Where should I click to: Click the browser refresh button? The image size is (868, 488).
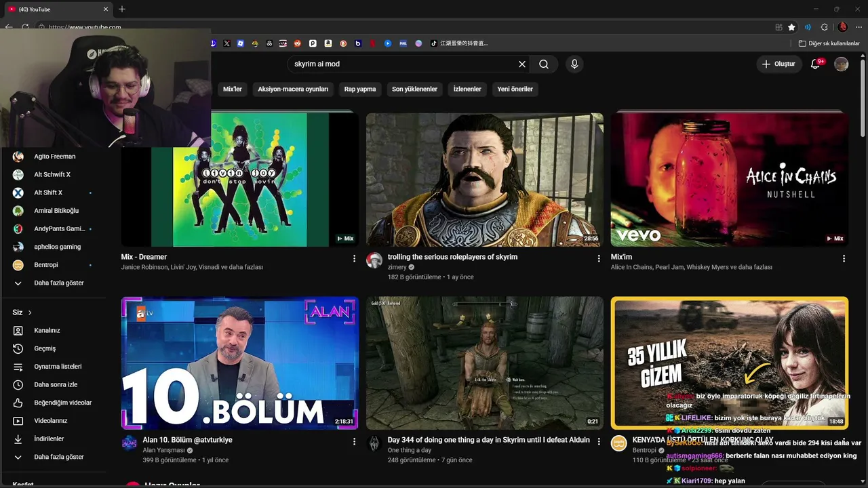click(25, 27)
